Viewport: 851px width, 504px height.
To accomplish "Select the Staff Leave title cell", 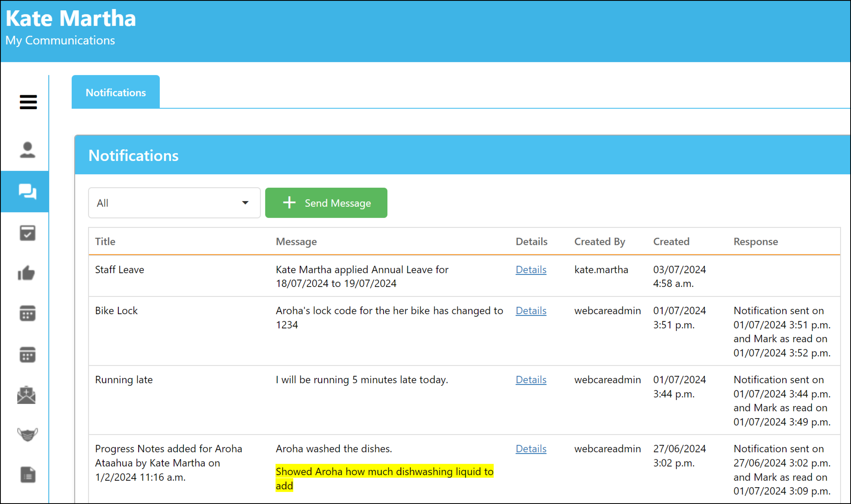I will tap(120, 270).
